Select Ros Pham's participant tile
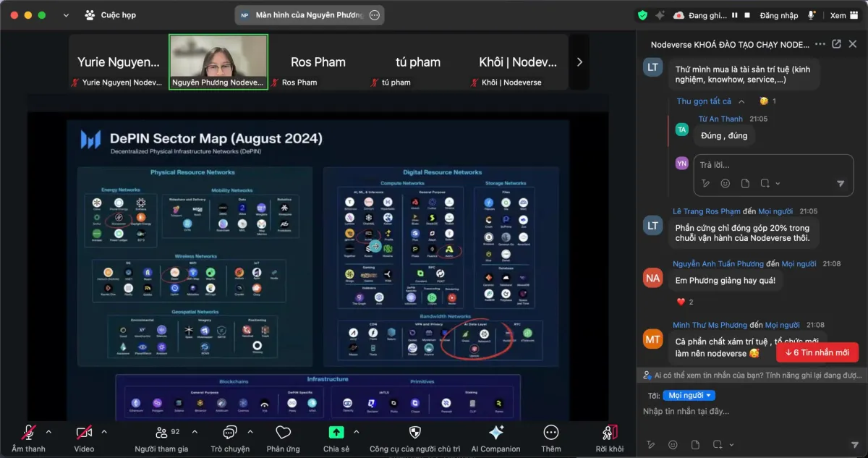The height and width of the screenshot is (458, 868). [x=318, y=62]
